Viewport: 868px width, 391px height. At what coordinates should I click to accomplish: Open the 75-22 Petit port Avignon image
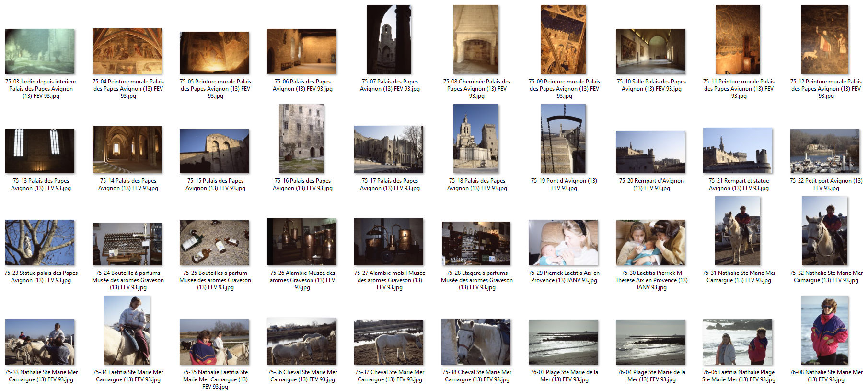pos(825,151)
